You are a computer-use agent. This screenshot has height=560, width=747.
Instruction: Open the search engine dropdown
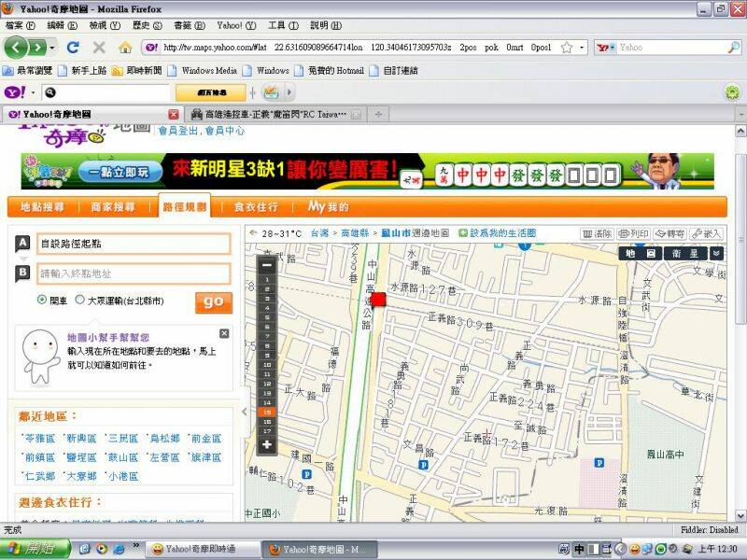(606, 48)
